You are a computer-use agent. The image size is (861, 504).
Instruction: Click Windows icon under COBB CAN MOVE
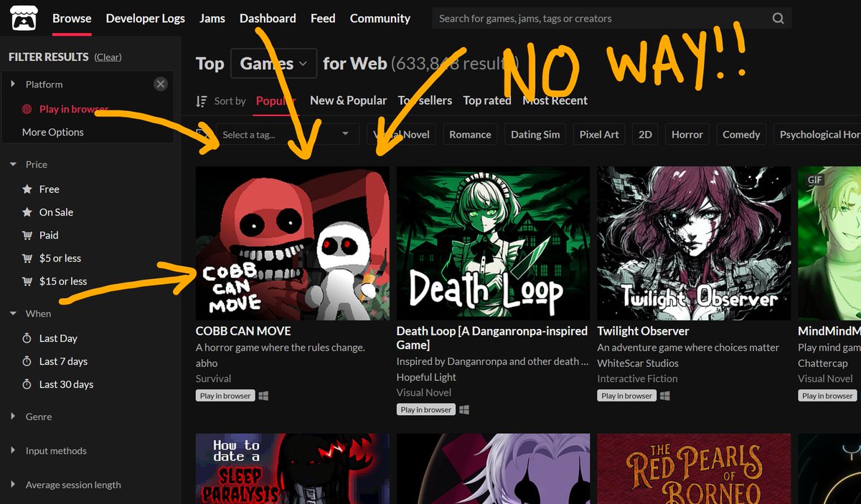coord(263,396)
